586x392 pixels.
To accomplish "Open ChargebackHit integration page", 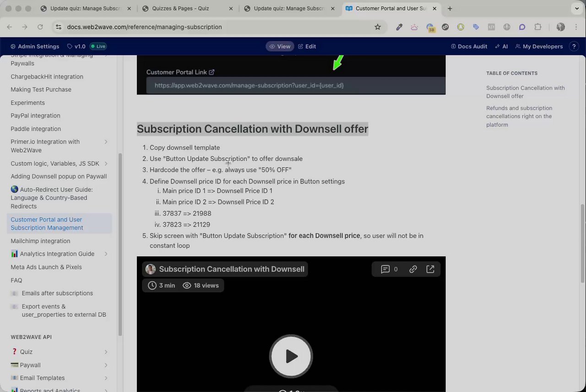I will pos(47,76).
